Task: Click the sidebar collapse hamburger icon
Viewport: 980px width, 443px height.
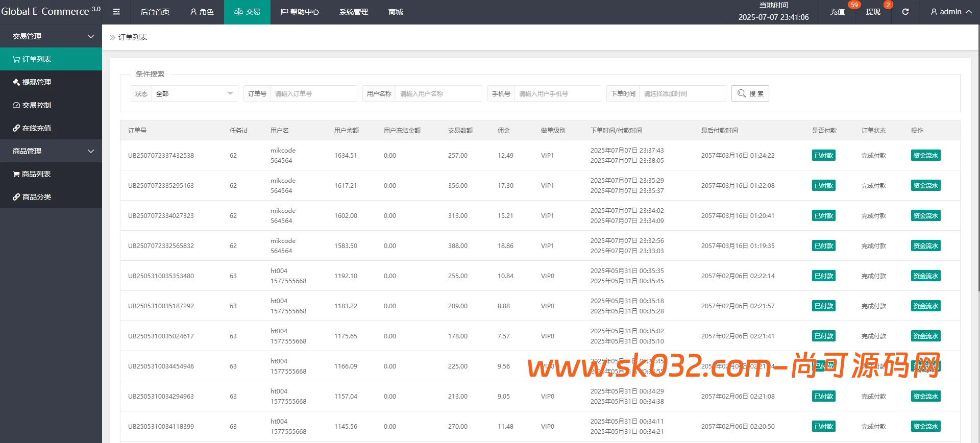Action: [x=116, y=12]
